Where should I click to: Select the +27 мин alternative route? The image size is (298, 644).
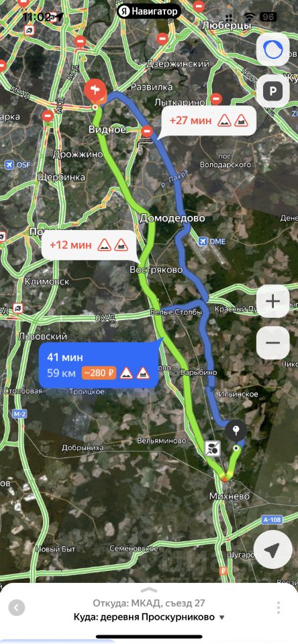(x=207, y=121)
